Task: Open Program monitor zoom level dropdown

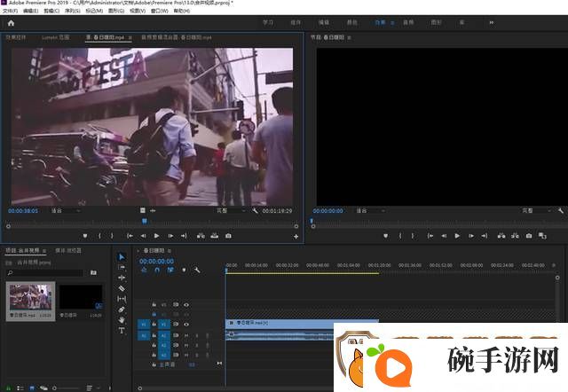Action: pos(370,210)
